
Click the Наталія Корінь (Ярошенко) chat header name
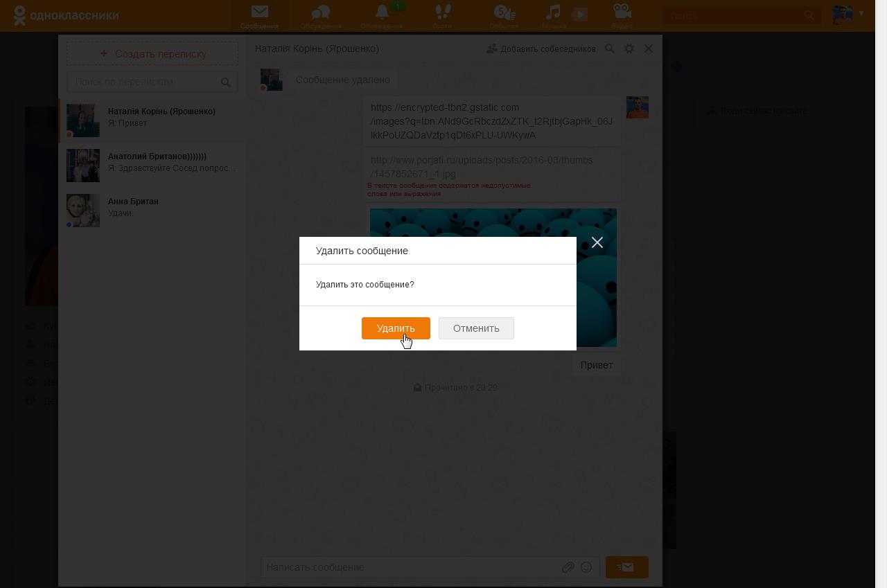(x=317, y=48)
